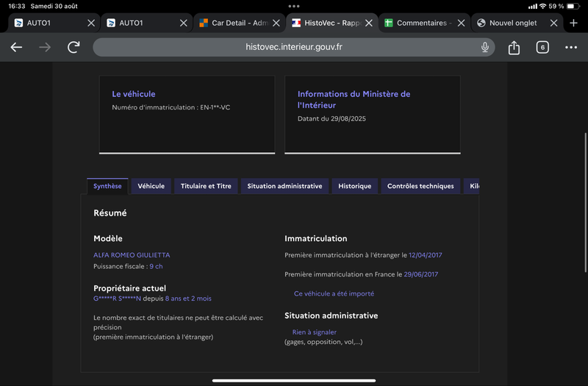Viewport: 588px width, 386px height.
Task: Tap the iPad home indicator bar
Action: tap(294, 380)
